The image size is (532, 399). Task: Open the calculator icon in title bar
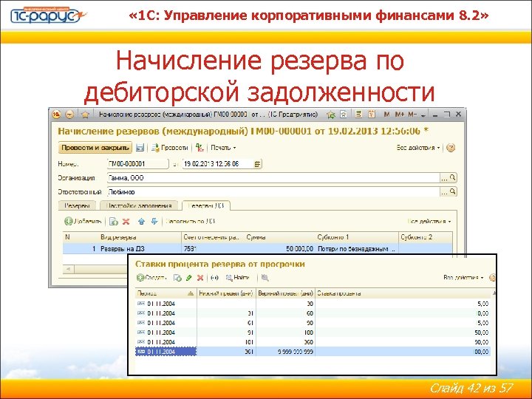[358, 115]
